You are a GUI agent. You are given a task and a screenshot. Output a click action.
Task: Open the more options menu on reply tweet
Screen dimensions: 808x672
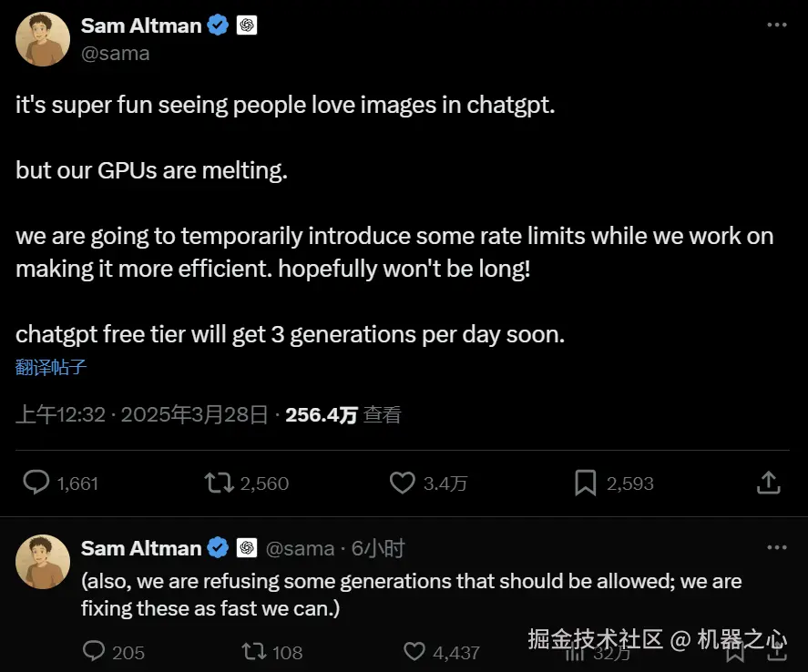tap(776, 548)
